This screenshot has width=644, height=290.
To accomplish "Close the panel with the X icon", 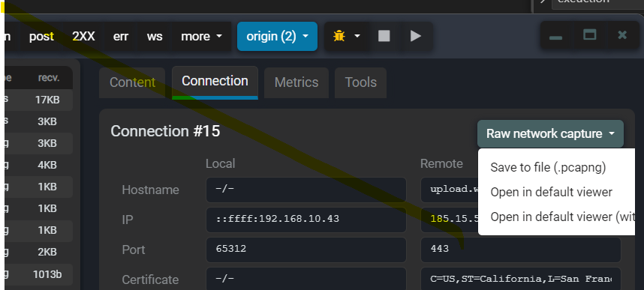I will coord(622,35).
